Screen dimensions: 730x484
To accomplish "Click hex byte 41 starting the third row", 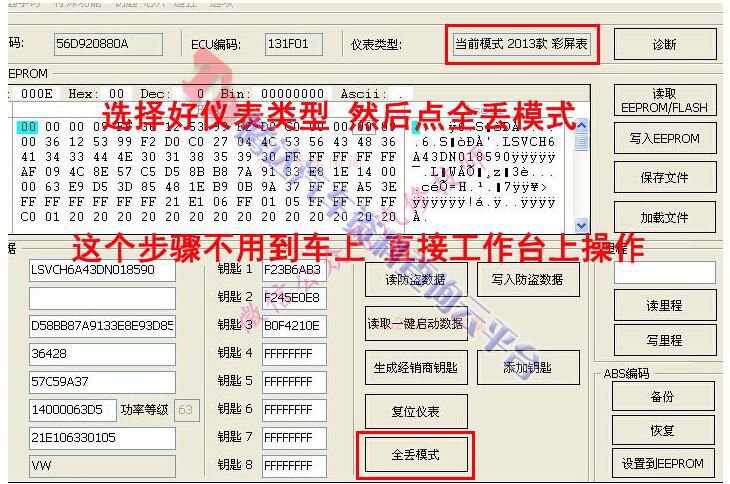I will coord(28,157).
